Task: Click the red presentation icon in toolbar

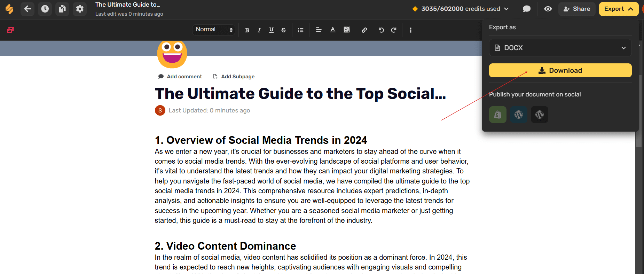Action: click(x=10, y=30)
